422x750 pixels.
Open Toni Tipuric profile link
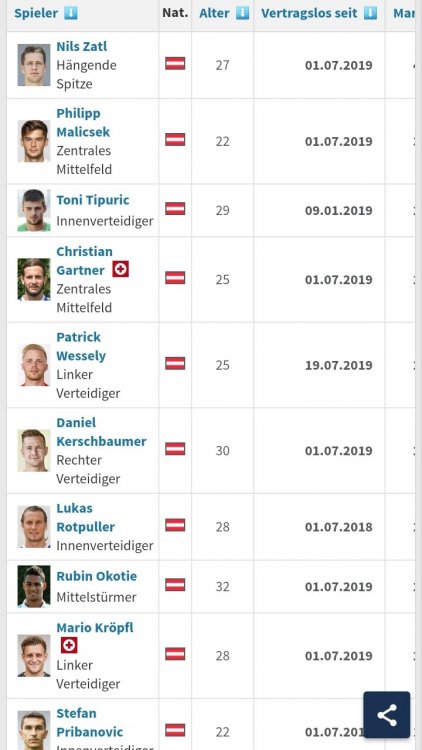point(93,200)
